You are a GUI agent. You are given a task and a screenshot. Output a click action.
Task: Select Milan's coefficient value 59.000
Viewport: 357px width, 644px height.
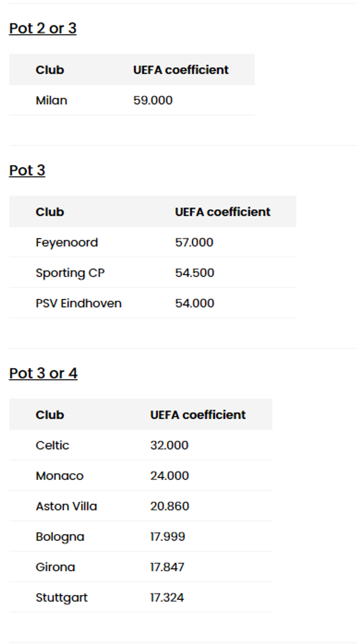pyautogui.click(x=153, y=100)
